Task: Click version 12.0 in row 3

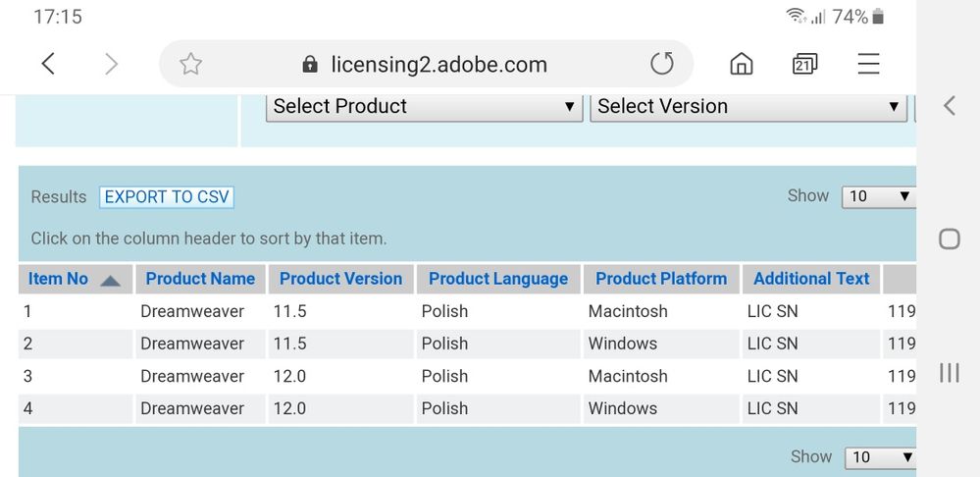Action: point(289,376)
